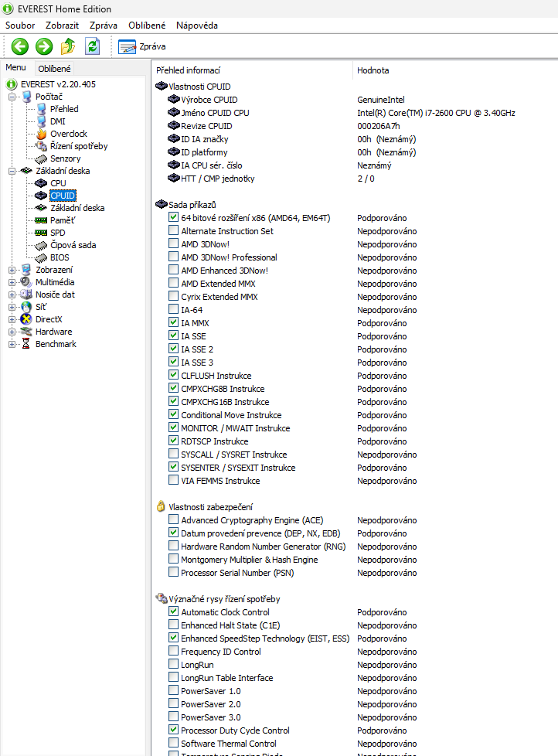Expand the Benchmark tree node

[12, 344]
